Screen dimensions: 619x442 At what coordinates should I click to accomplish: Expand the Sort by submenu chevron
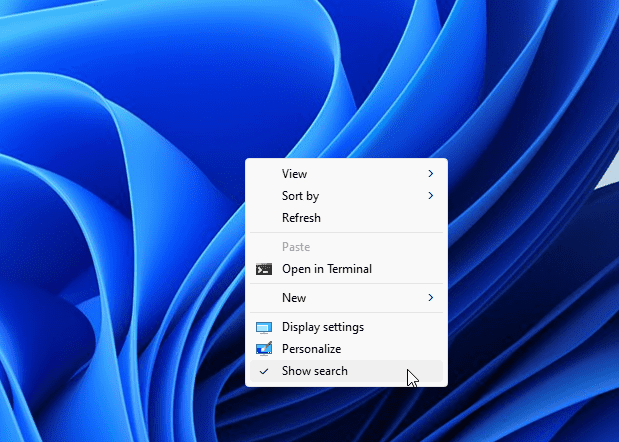pyautogui.click(x=431, y=196)
